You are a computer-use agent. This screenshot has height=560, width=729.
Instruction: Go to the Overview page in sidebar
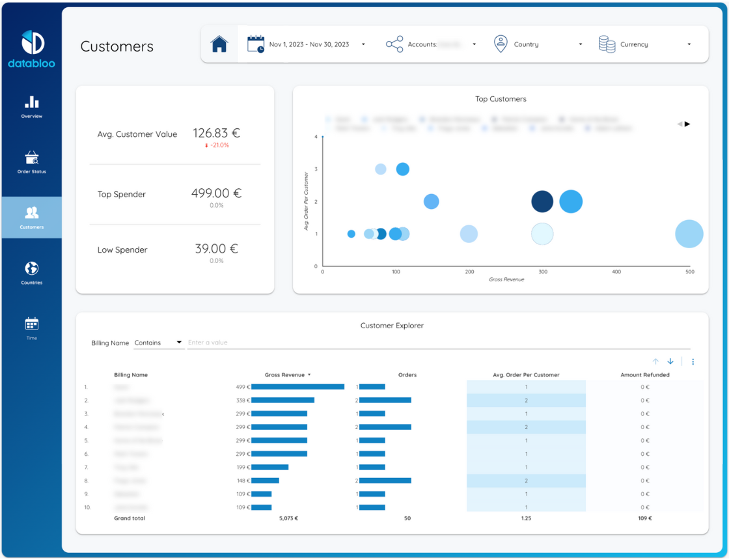tap(32, 107)
